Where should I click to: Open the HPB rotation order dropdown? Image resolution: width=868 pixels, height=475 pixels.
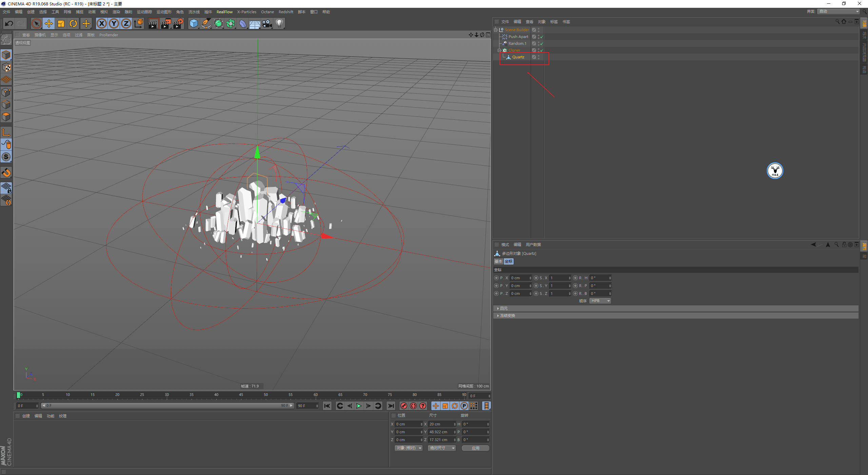pyautogui.click(x=600, y=301)
